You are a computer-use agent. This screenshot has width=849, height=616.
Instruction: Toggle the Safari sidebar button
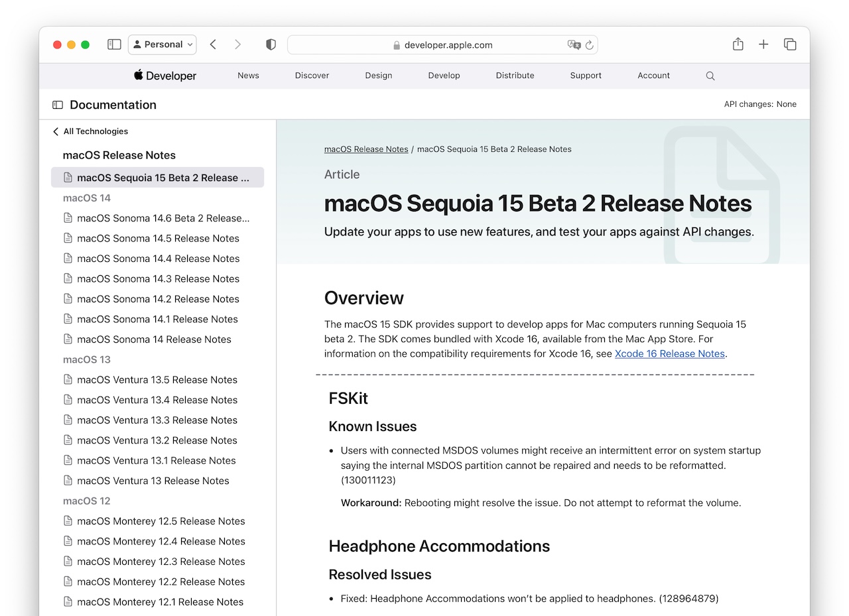[114, 44]
